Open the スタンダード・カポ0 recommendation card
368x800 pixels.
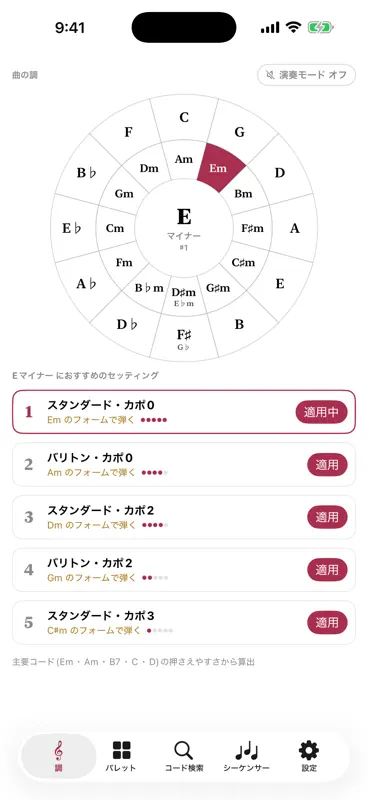tap(184, 412)
